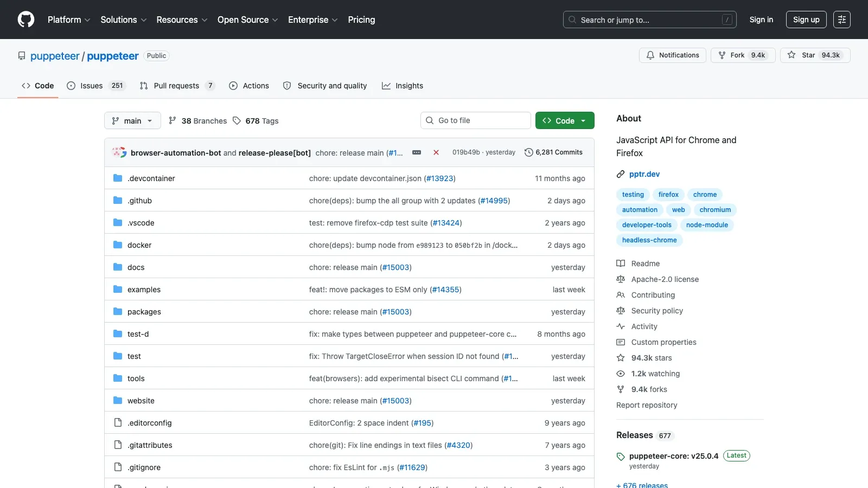Open the puppeteer owner link
This screenshot has height=488, width=868.
point(55,56)
